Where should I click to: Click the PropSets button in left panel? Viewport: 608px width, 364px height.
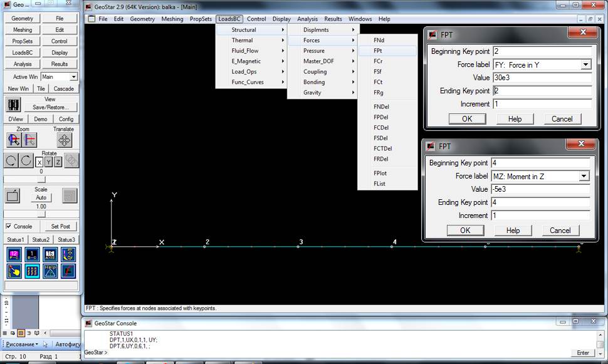click(22, 41)
